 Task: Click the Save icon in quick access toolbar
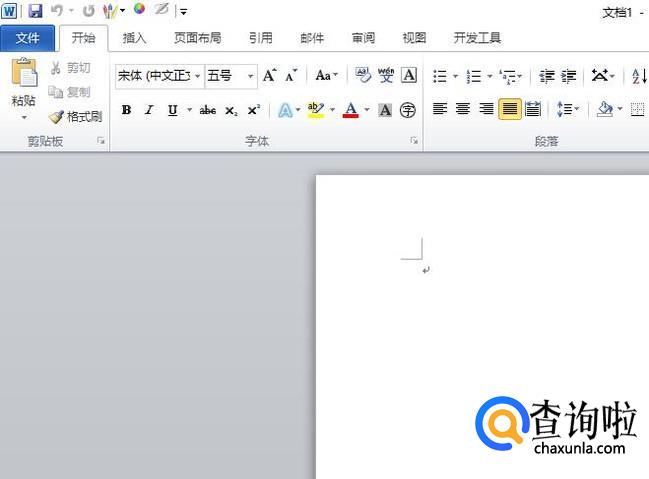click(36, 11)
